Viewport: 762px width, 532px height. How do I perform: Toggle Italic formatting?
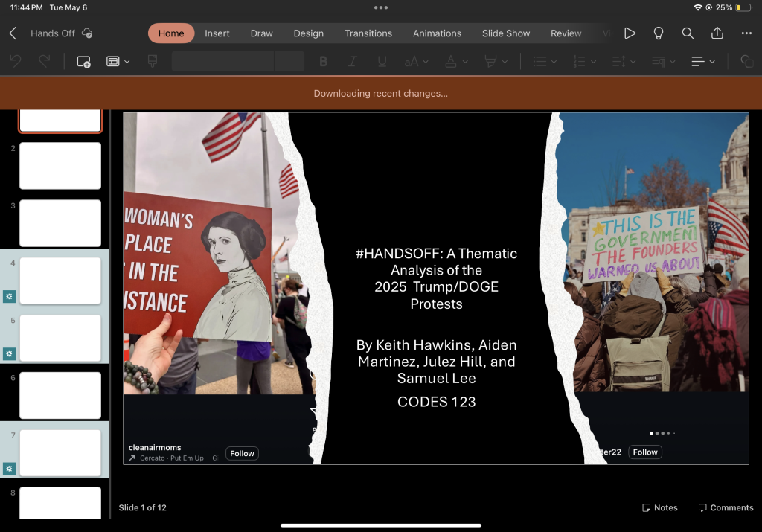(x=352, y=61)
